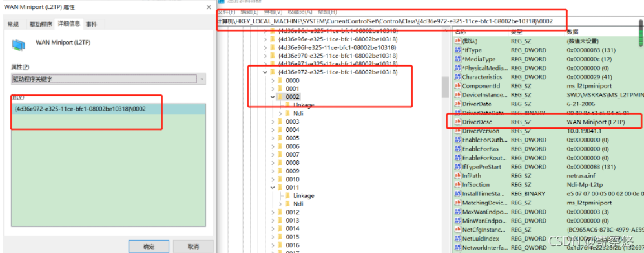Screen dimensions: 644x253
Task: Open the 查看(V) menu
Action: click(x=273, y=12)
